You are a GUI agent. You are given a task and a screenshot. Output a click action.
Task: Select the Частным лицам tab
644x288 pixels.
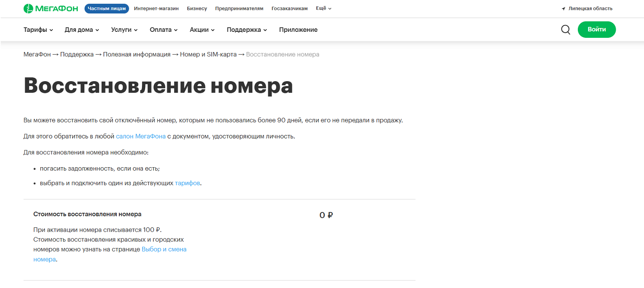[107, 8]
